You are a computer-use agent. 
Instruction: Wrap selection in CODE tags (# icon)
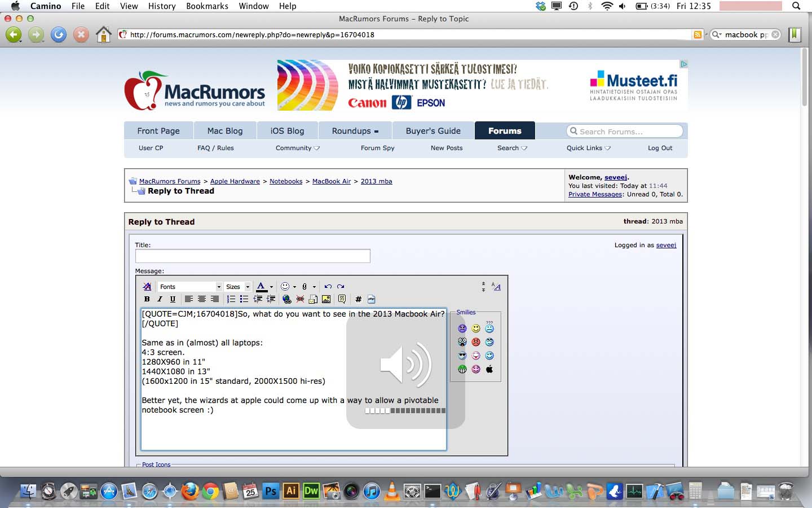pos(358,299)
